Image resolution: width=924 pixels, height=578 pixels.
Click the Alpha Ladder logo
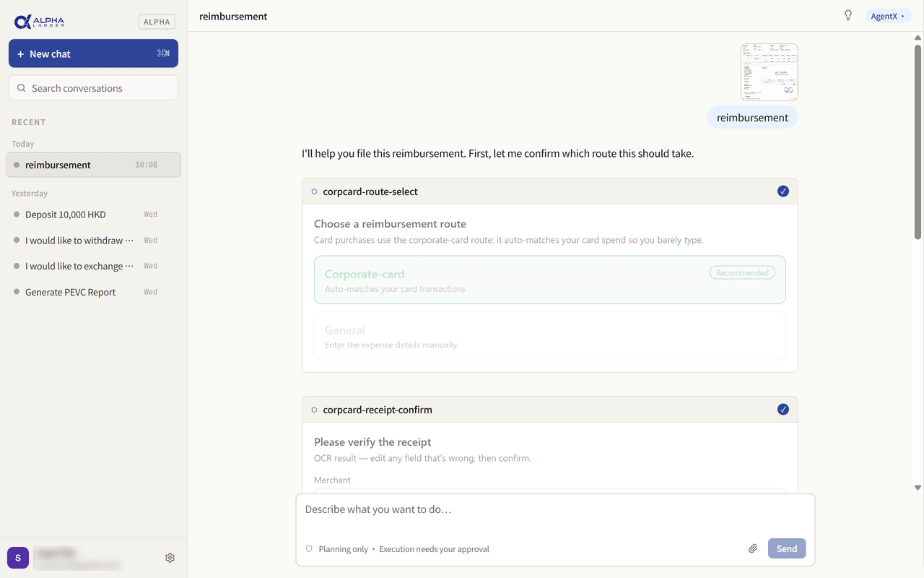pos(39,22)
